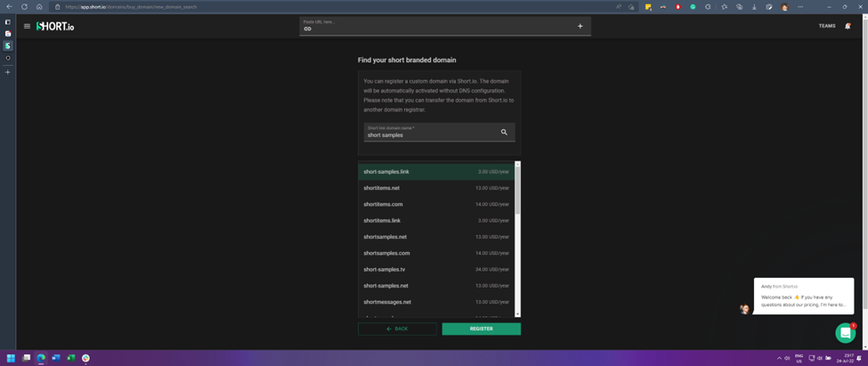Go back with the browser back arrow
The height and width of the screenshot is (366, 868).
pos(9,6)
